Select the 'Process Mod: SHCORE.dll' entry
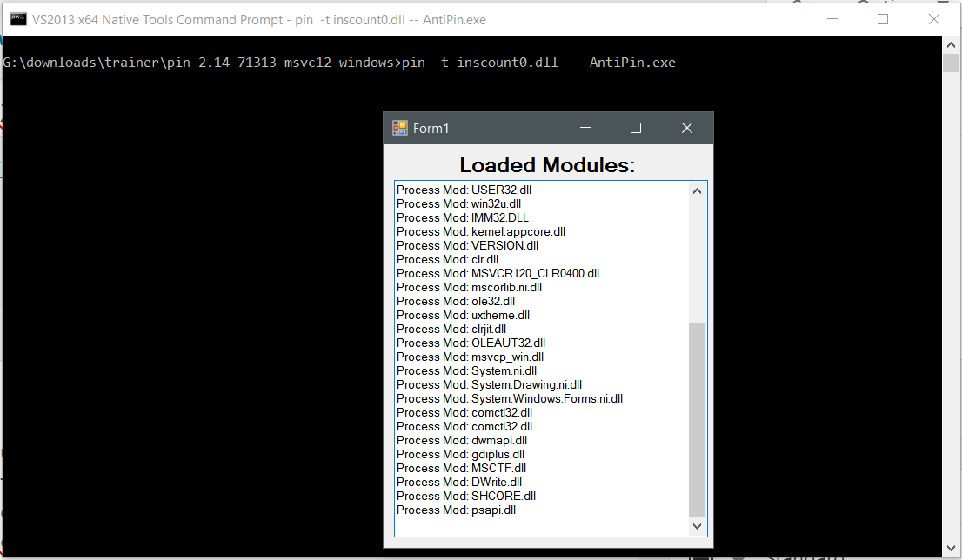This screenshot has width=962, height=560. point(466,497)
